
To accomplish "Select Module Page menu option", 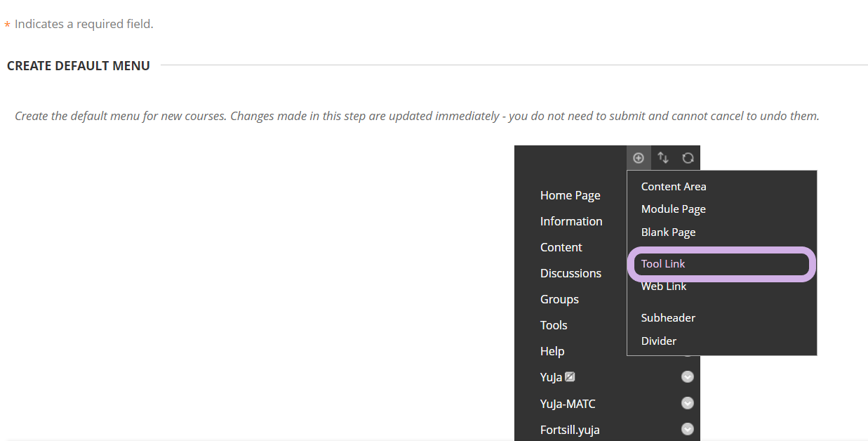I will tap(674, 209).
